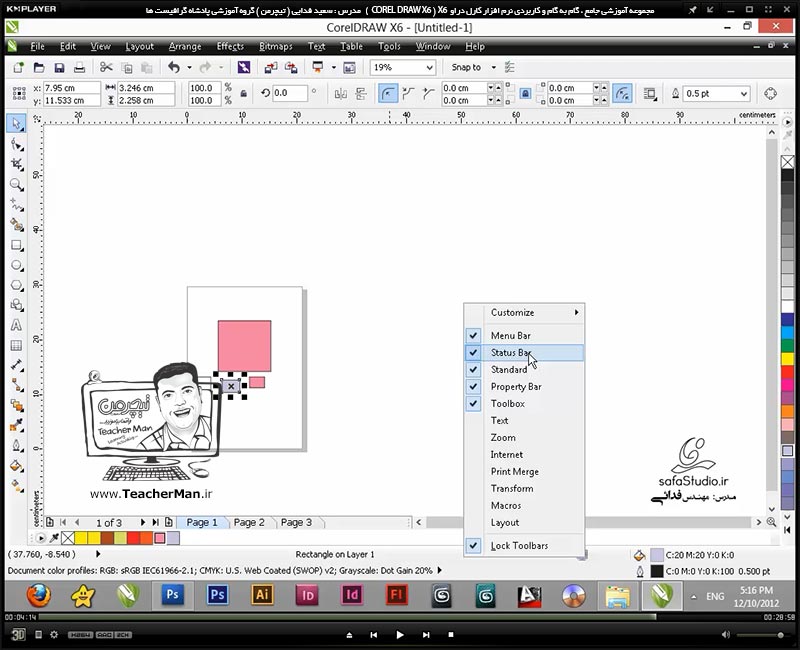Screen dimensions: 800x650
Task: Expand color profiles info arrow
Action: tap(439, 570)
